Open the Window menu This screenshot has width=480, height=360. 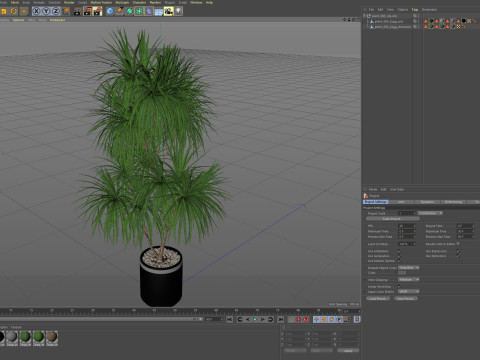[196, 2]
